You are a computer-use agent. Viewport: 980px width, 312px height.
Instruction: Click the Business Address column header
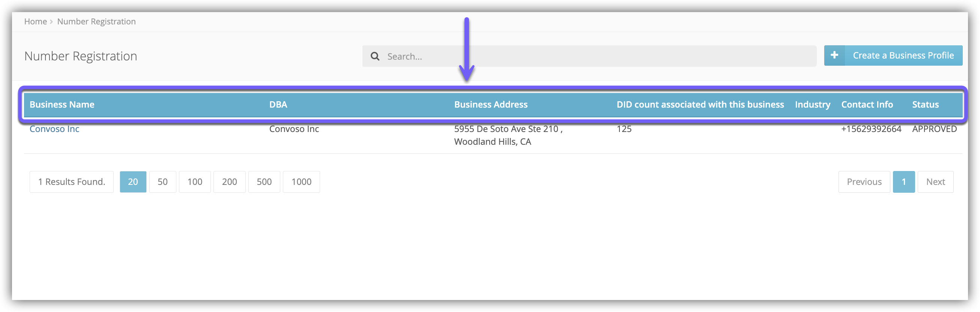click(x=490, y=105)
